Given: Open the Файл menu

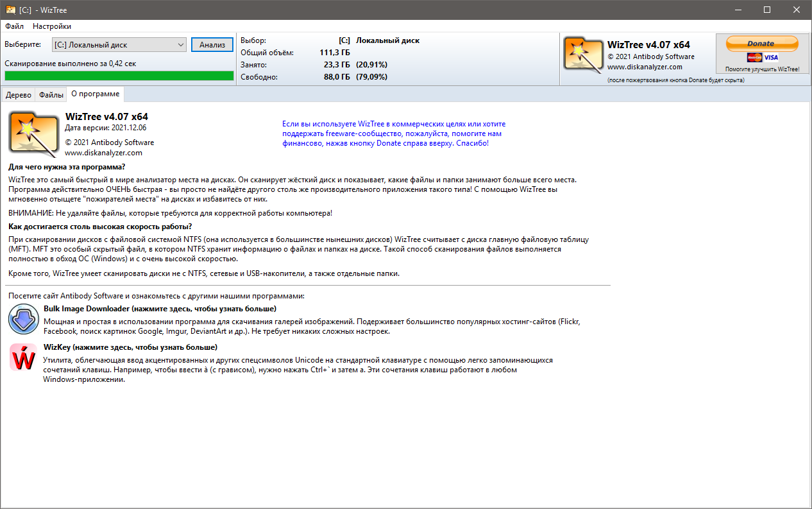Looking at the screenshot, I should [14, 26].
